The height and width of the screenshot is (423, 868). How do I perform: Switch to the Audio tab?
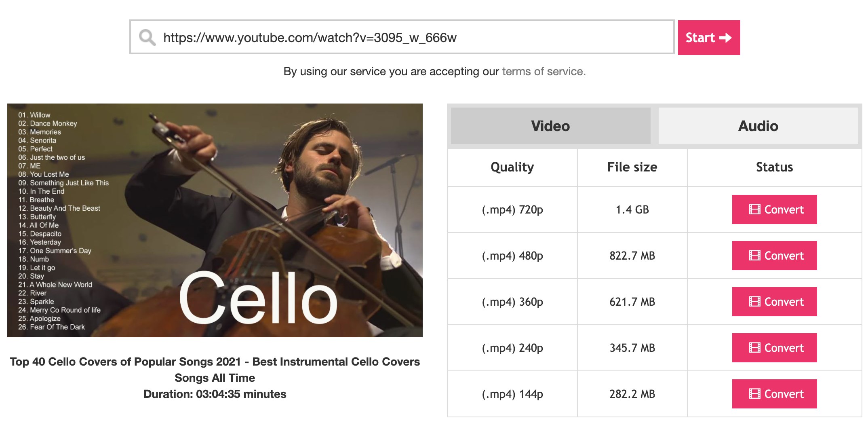758,126
